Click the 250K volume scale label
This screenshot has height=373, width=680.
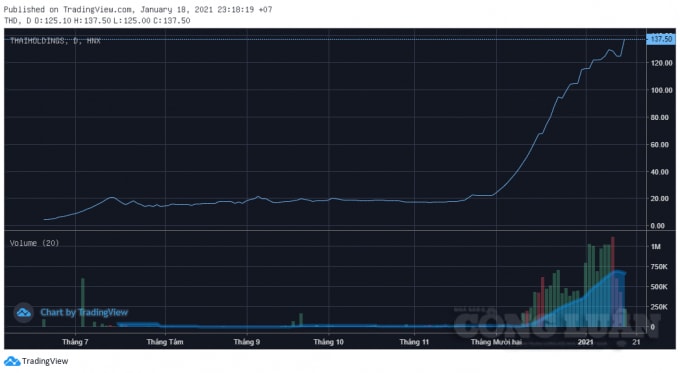pyautogui.click(x=659, y=307)
